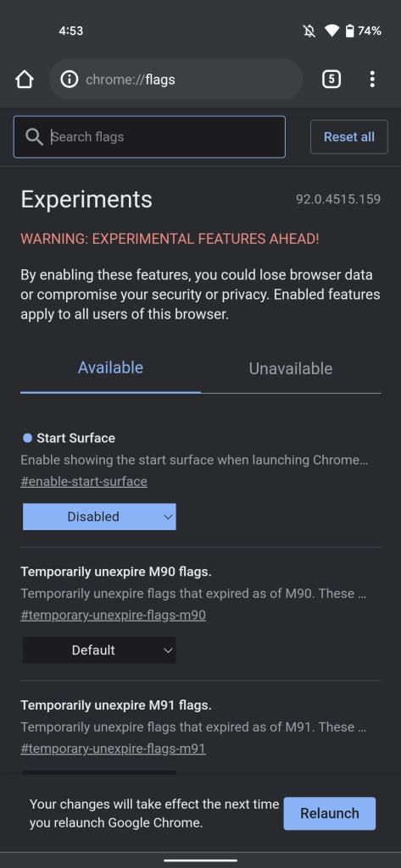The width and height of the screenshot is (401, 868).
Task: Click the Reset all button
Action: 349,136
